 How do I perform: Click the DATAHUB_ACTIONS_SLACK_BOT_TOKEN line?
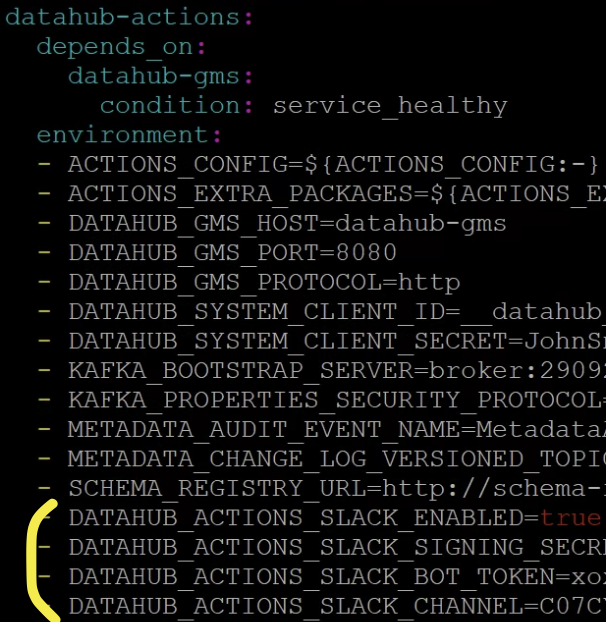pyautogui.click(x=337, y=577)
